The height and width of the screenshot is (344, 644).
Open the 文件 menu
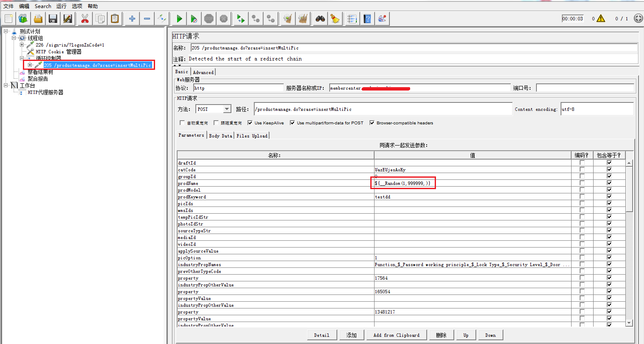coord(8,6)
